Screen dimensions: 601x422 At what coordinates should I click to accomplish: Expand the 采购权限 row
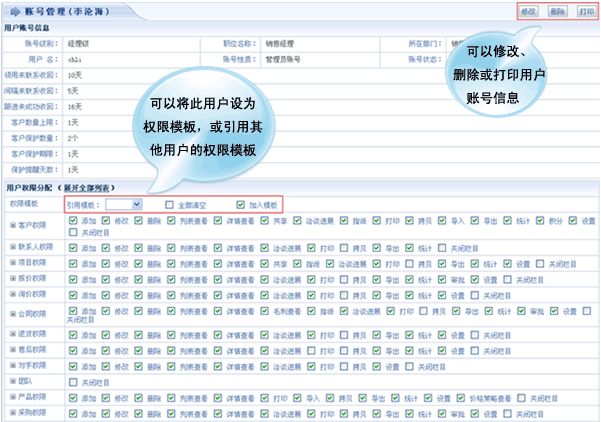pyautogui.click(x=13, y=412)
